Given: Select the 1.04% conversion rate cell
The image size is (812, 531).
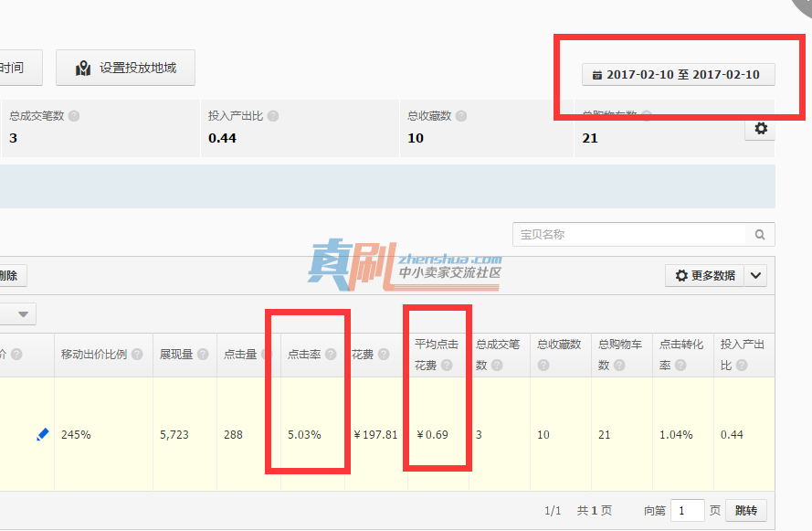Looking at the screenshot, I should (676, 435).
